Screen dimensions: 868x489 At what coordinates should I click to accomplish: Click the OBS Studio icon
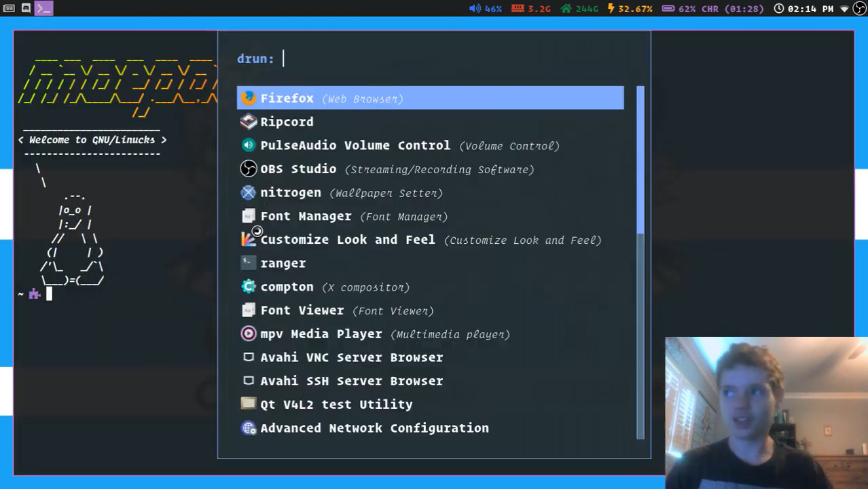pyautogui.click(x=249, y=169)
